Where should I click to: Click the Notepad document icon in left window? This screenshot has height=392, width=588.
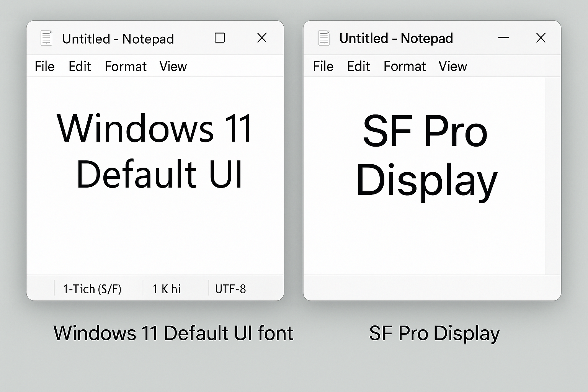click(46, 38)
